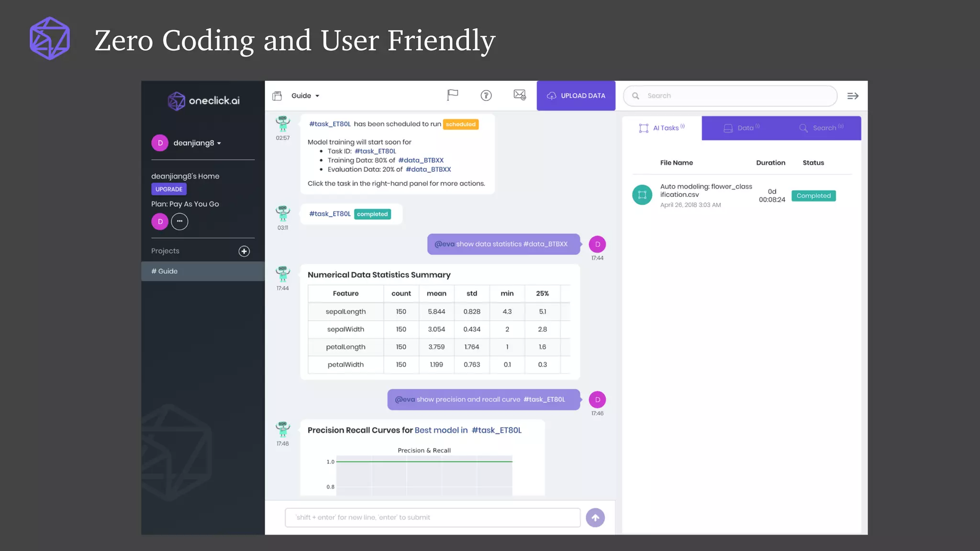Click the UPGRADE button

(x=169, y=189)
